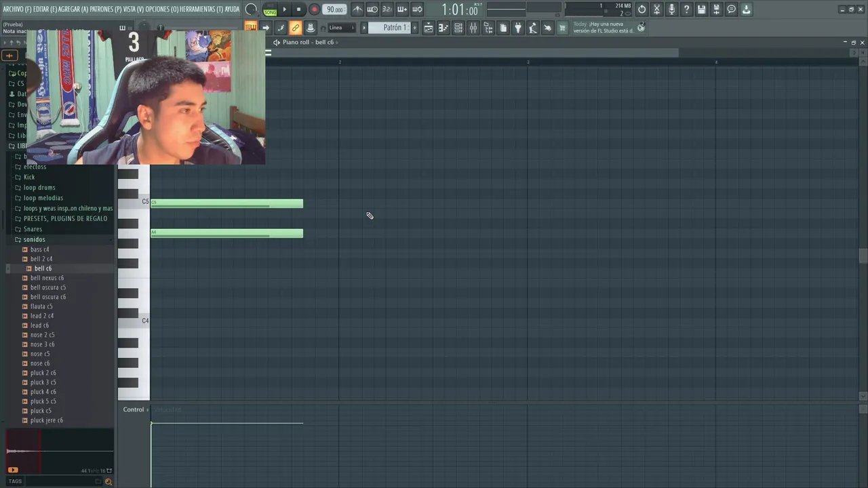Open the Piano roll menu speaker arrow icon
The width and height of the screenshot is (868, 488).
(277, 42)
